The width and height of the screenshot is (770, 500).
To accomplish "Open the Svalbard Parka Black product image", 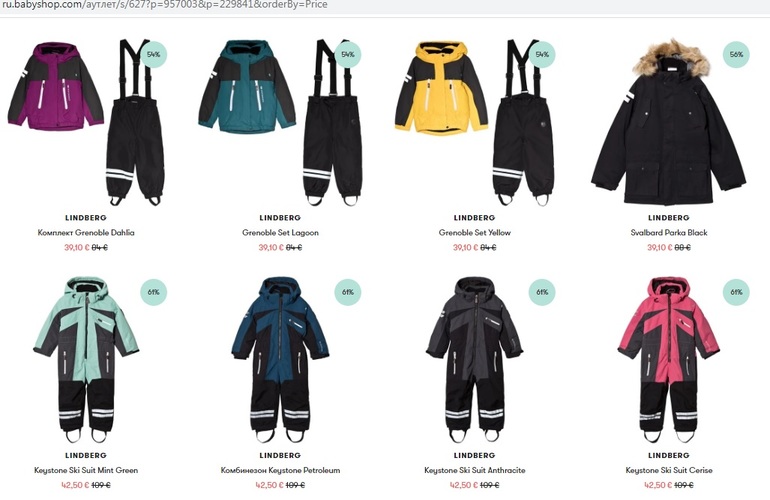I will point(669,122).
